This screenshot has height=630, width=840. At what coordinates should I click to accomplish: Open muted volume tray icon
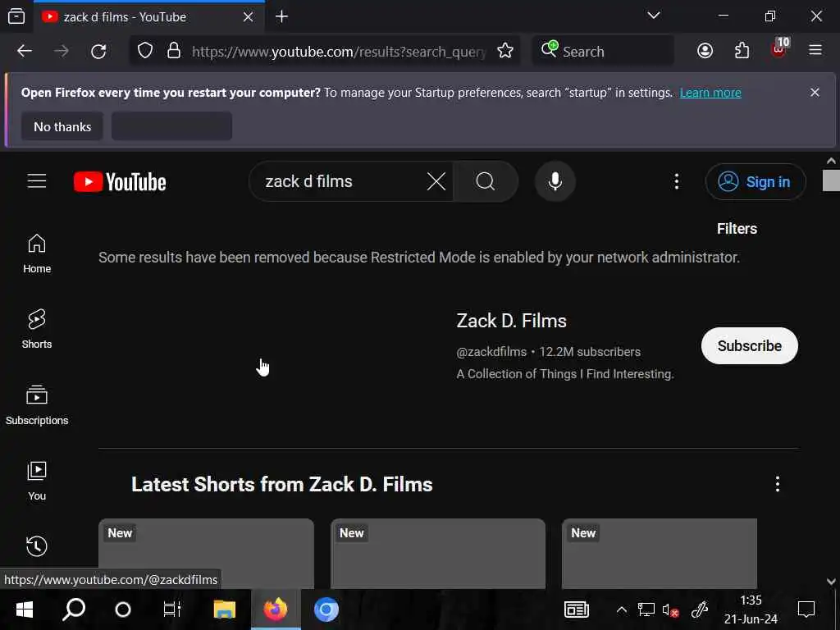(670, 609)
